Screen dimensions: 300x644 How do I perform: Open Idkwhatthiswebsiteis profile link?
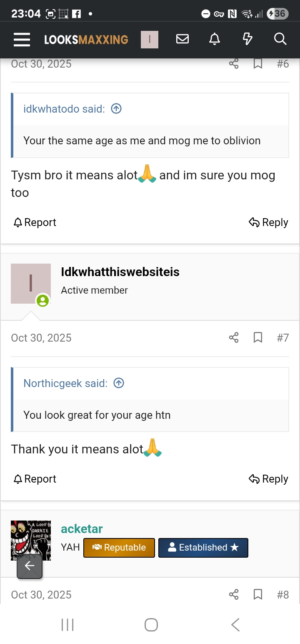click(120, 272)
